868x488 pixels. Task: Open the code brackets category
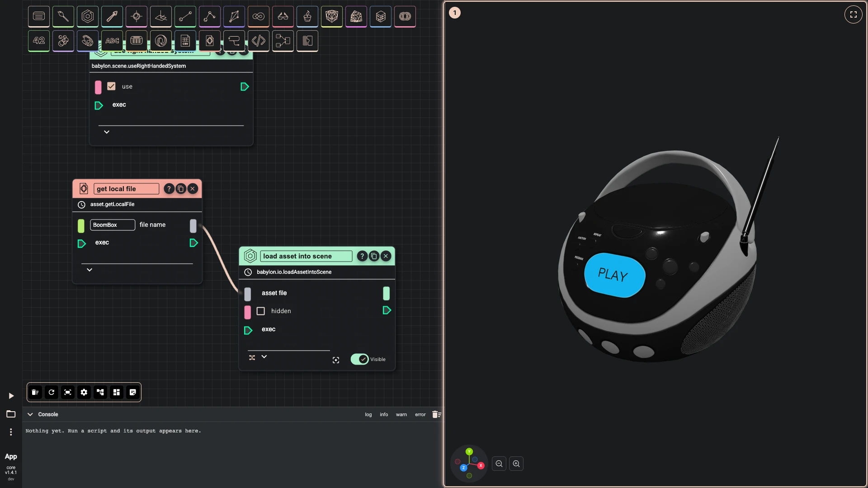coord(259,41)
